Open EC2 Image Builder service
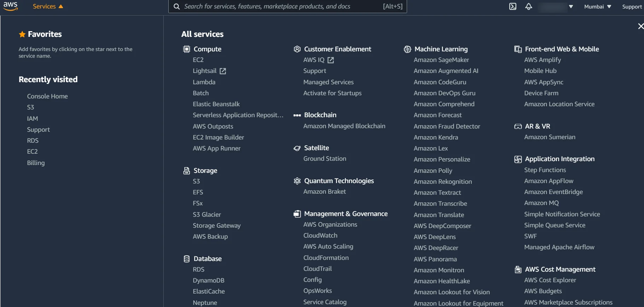The height and width of the screenshot is (307, 644). [x=219, y=137]
